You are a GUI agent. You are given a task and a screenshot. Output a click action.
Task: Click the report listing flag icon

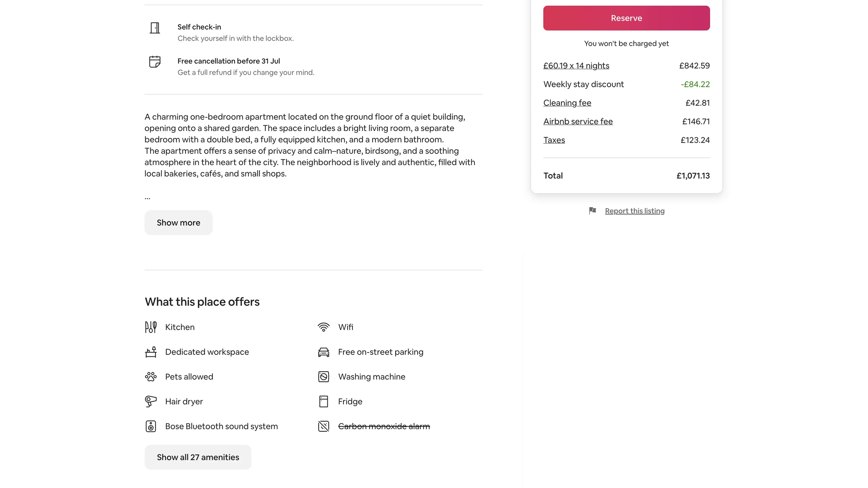(592, 211)
